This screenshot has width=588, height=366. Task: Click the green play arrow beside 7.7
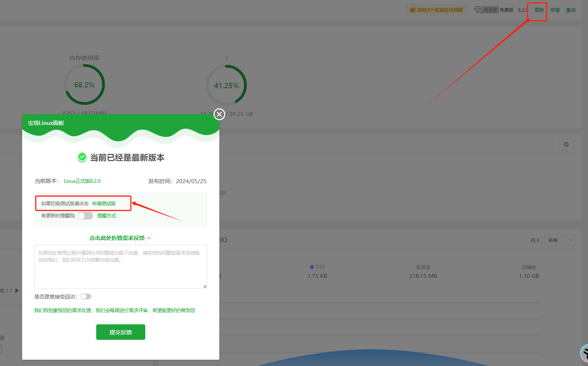17,291
